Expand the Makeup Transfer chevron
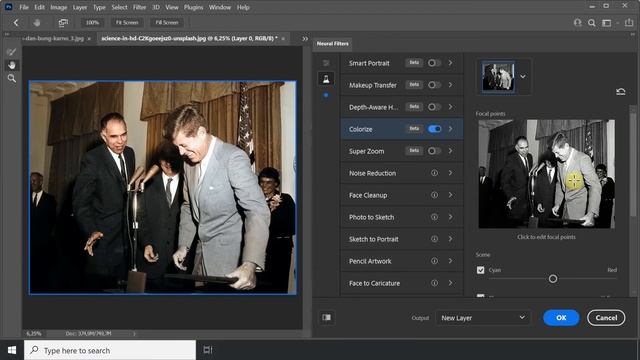Image resolution: width=640 pixels, height=360 pixels. pos(451,85)
